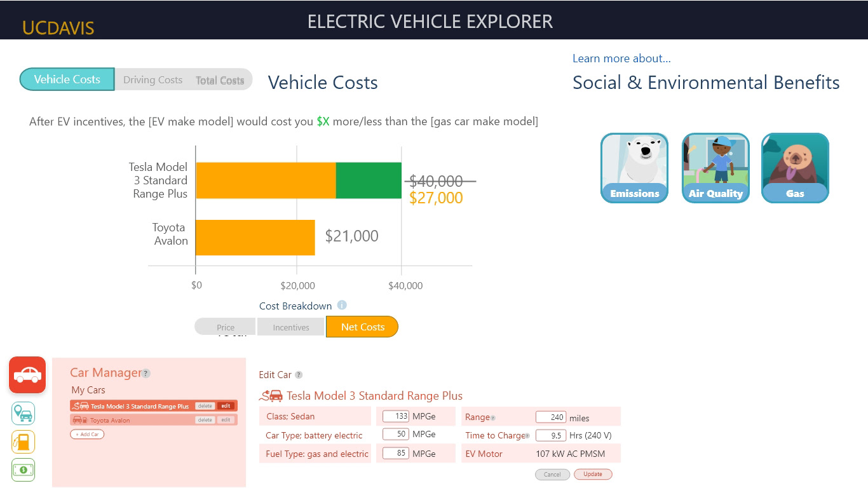Open the red Car Manager sidebar icon
This screenshot has height=488, width=868.
point(27,375)
